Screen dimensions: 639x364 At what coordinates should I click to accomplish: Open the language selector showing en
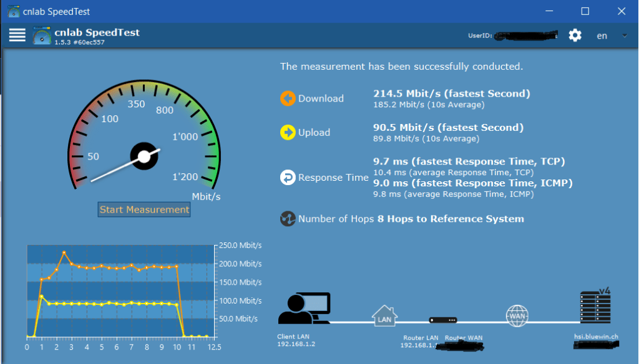coord(602,36)
